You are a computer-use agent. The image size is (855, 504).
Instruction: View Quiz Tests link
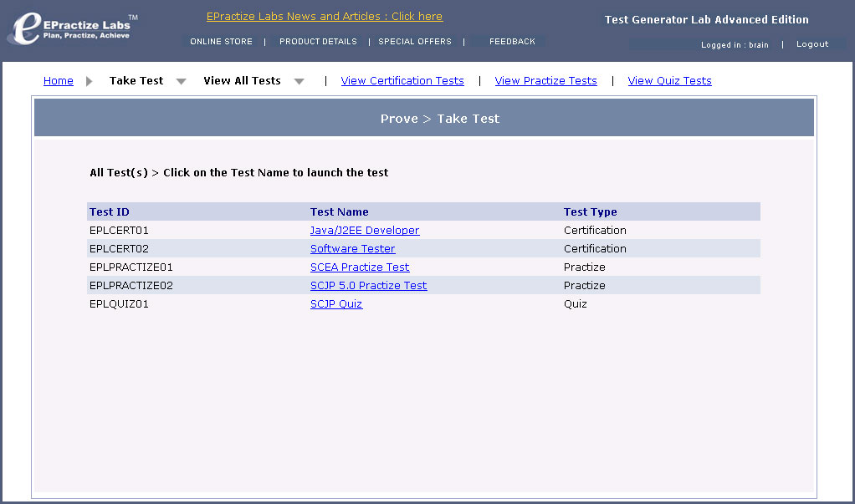(x=669, y=80)
